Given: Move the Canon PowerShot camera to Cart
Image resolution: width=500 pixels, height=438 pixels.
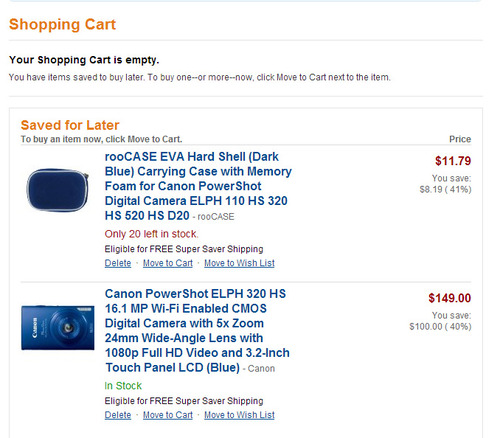Looking at the screenshot, I should 168,415.
